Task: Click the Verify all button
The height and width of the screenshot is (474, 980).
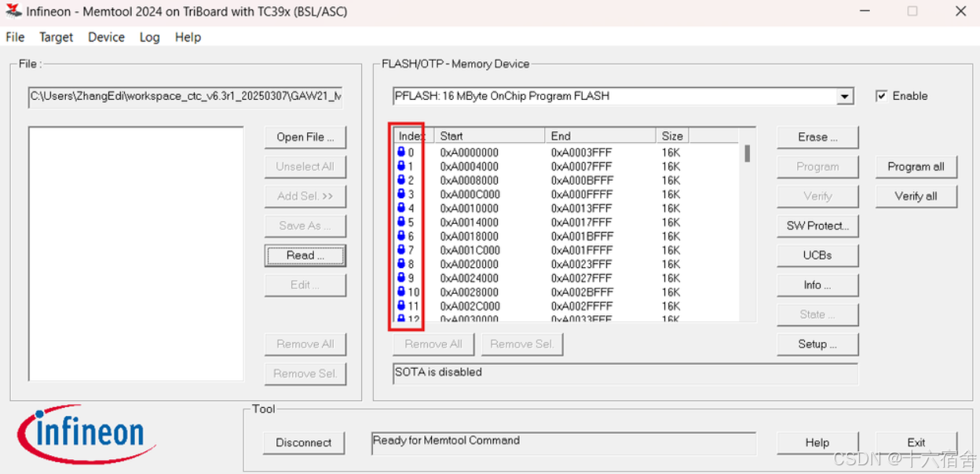Action: 916,197
